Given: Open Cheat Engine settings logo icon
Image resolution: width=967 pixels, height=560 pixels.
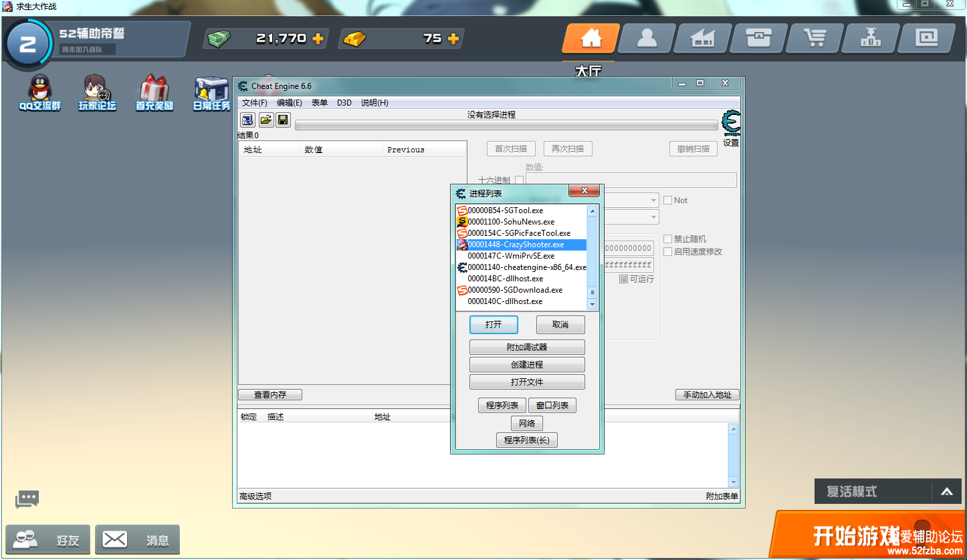Looking at the screenshot, I should point(731,124).
